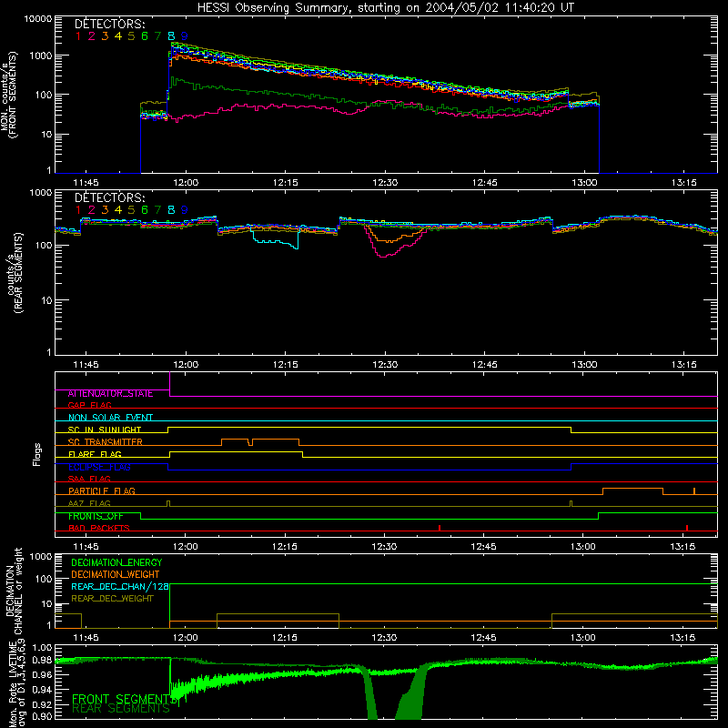Click the BAD_PACKETS red spike after 12:30

[440, 528]
